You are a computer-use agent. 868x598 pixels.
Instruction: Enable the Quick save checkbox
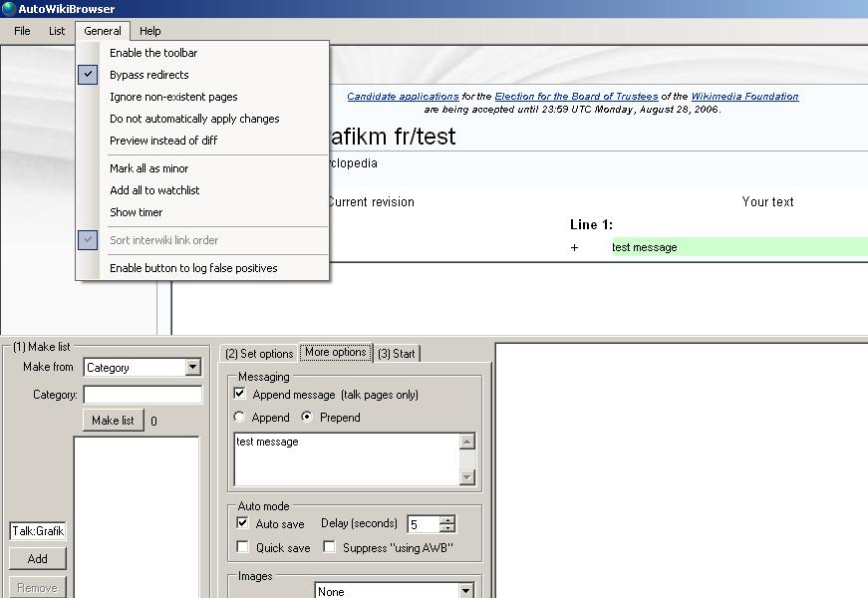(x=242, y=547)
